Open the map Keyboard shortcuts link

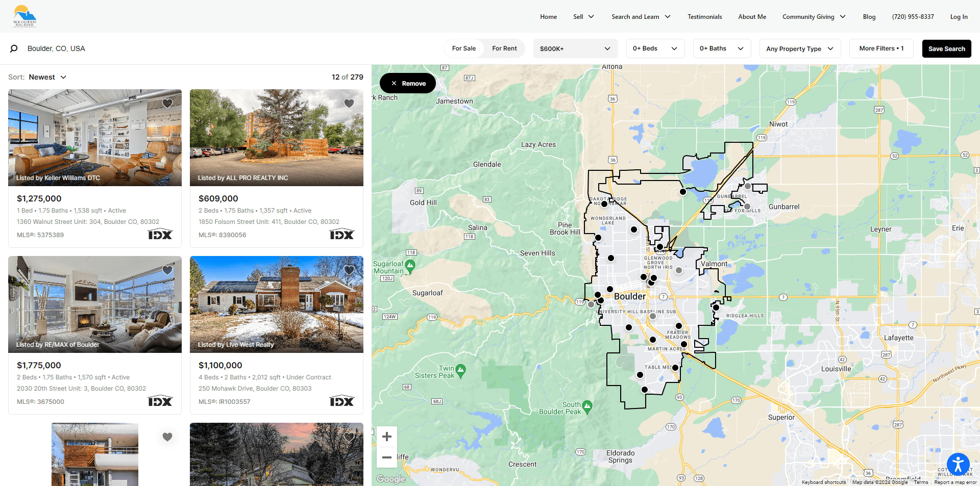coord(824,482)
